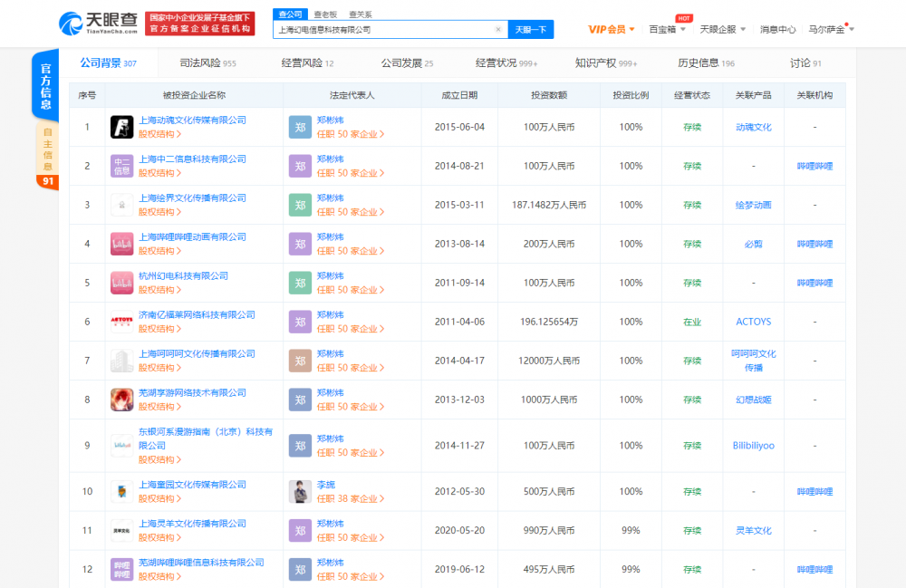
Task: Click the 上海哔哩哔哩动画 pink logo
Action: coord(121,244)
